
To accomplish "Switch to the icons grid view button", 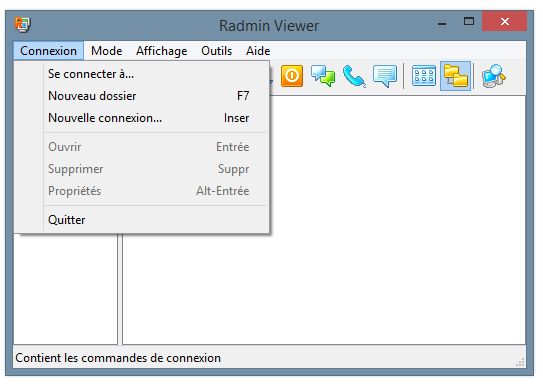I will 424,75.
